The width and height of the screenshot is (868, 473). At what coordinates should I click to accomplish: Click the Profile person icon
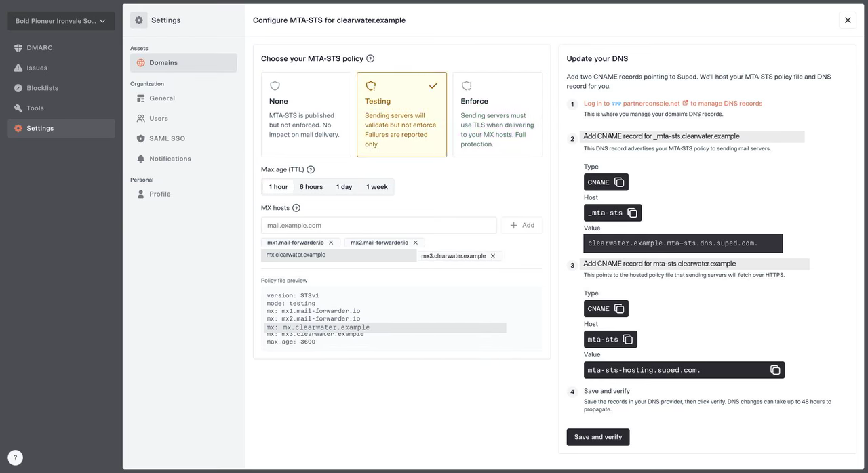(141, 194)
